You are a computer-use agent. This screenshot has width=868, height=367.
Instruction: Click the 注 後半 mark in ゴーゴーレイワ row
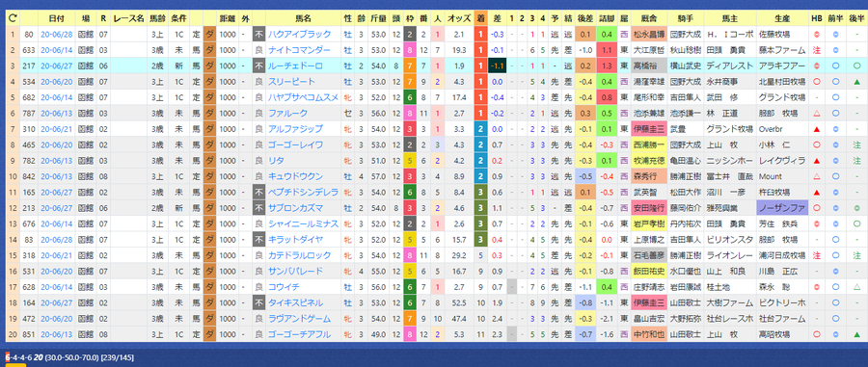click(x=856, y=144)
